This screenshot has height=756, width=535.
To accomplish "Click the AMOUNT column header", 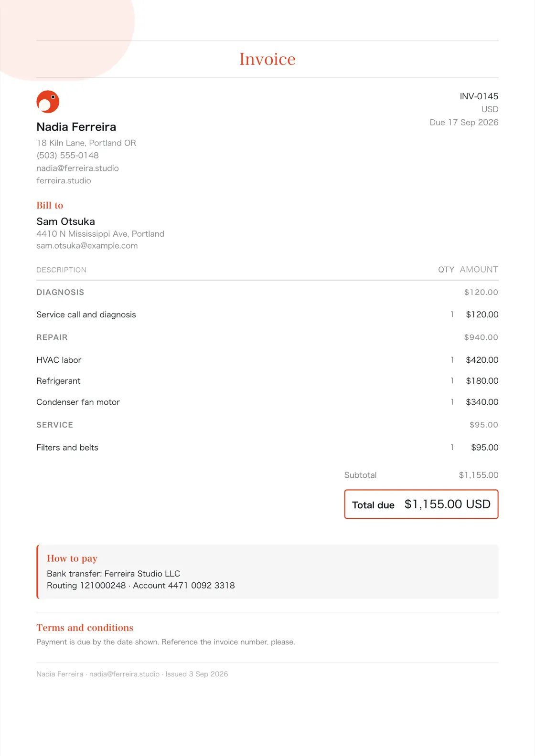I will 479,270.
